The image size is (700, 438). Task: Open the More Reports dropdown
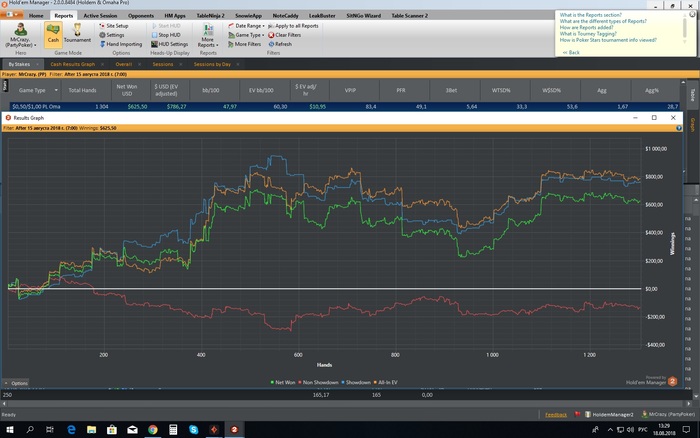click(208, 36)
